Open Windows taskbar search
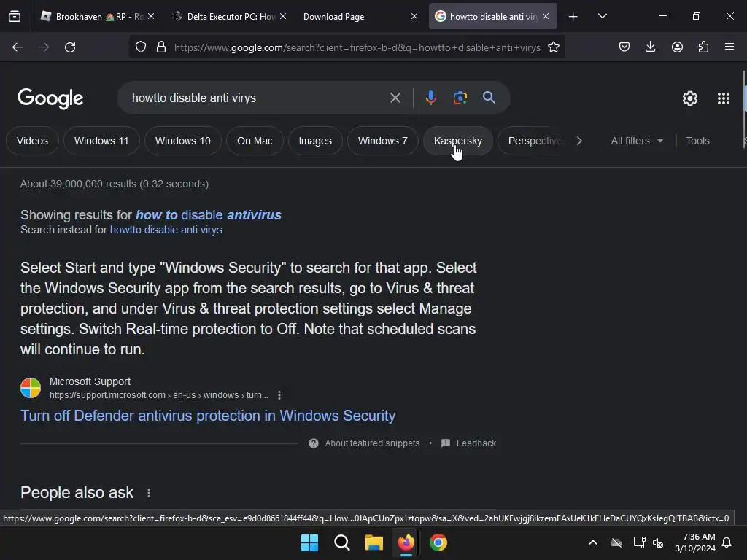The height and width of the screenshot is (560, 747). [341, 542]
